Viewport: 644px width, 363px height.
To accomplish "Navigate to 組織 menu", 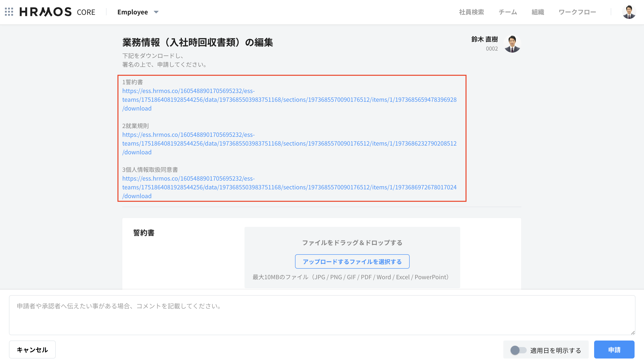I will click(537, 12).
